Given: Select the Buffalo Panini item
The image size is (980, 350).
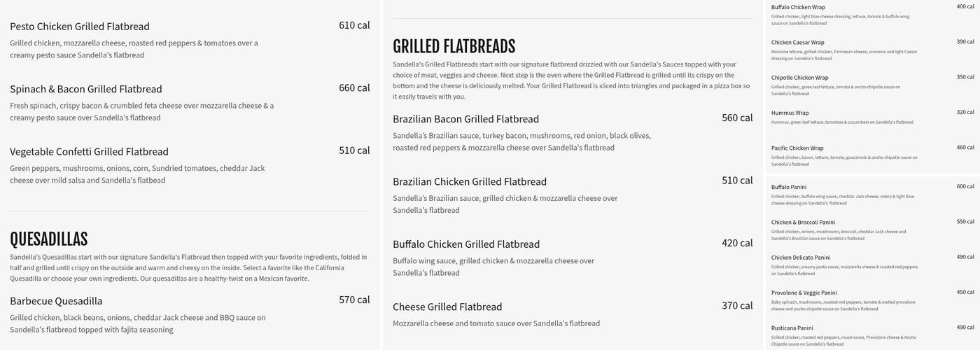Looking at the screenshot, I should pyautogui.click(x=789, y=188).
